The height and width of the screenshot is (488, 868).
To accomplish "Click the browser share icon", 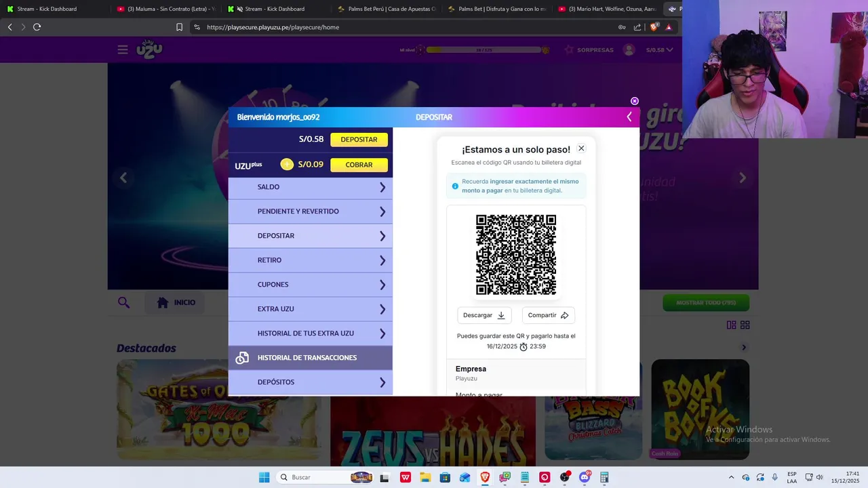I will coord(637,27).
